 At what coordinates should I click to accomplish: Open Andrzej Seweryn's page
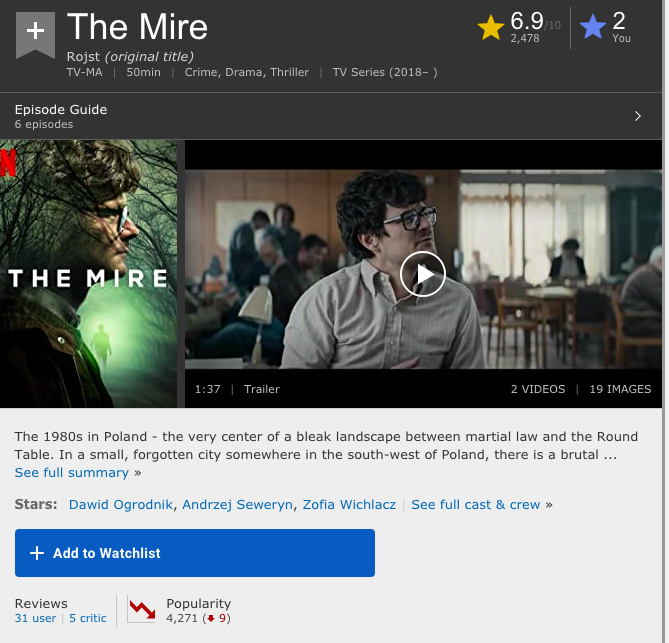[x=238, y=505]
